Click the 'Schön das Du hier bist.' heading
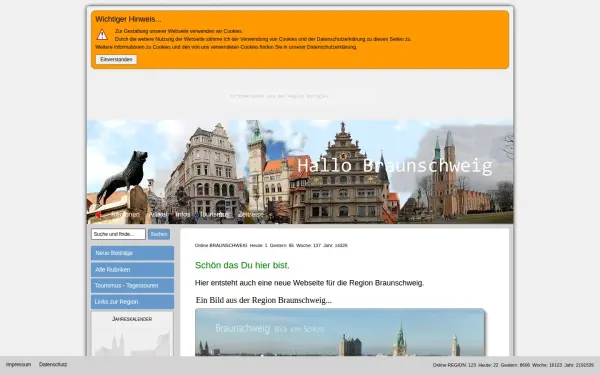600x375 pixels. (x=242, y=265)
